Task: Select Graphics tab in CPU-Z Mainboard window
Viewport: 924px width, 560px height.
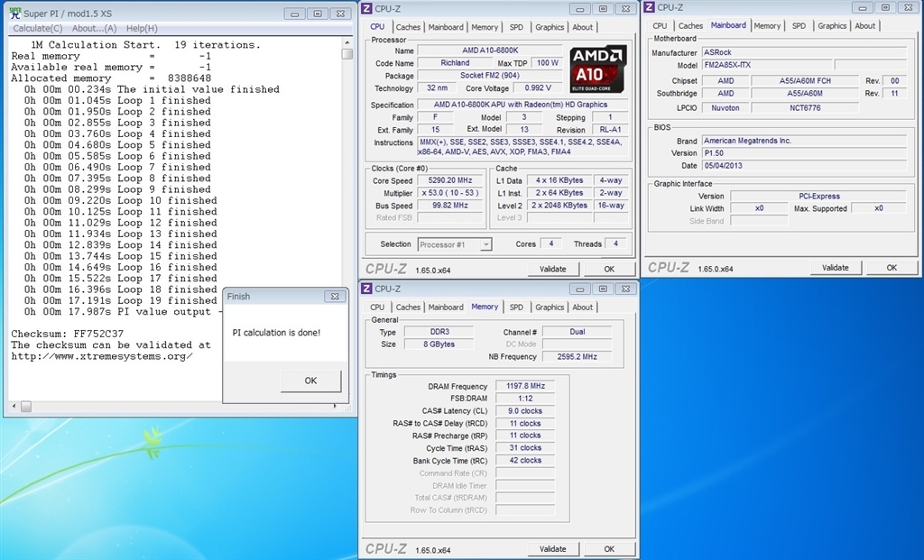Action: (x=831, y=26)
